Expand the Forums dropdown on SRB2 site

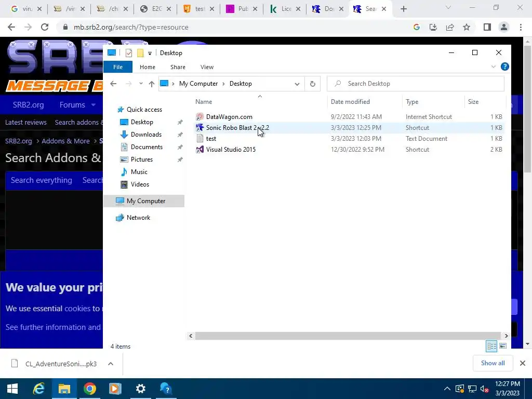tap(94, 105)
